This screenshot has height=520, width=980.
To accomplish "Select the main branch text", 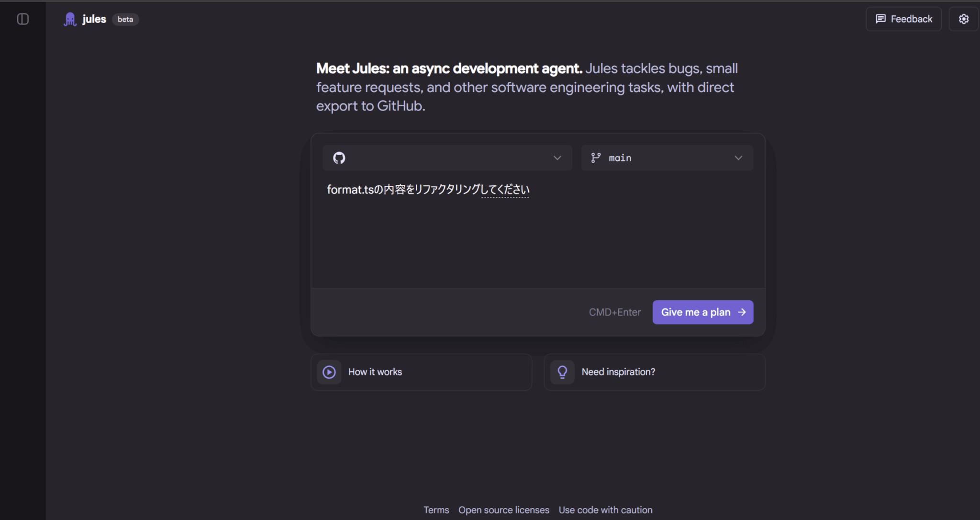I will point(620,158).
